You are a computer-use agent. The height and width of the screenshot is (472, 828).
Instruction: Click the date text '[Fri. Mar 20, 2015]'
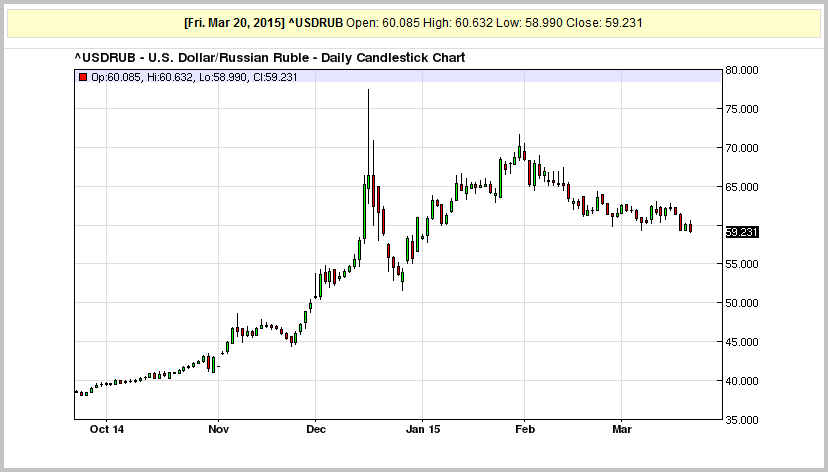[234, 23]
